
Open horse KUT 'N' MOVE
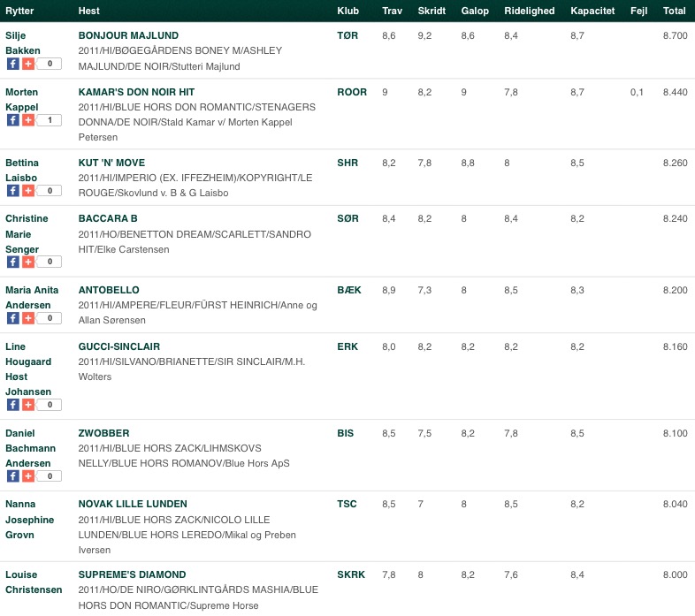coord(111,163)
